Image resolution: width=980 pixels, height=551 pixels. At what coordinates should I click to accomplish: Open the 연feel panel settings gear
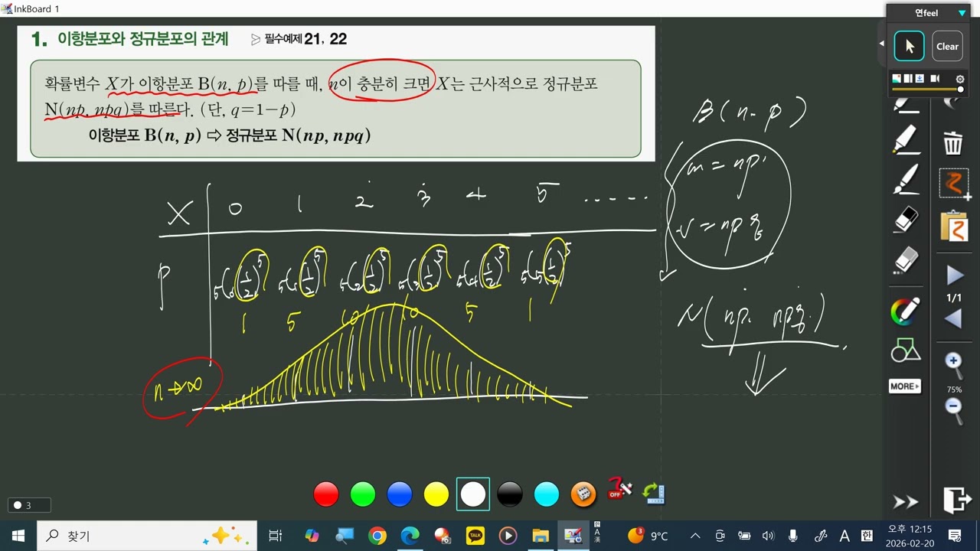click(x=960, y=79)
